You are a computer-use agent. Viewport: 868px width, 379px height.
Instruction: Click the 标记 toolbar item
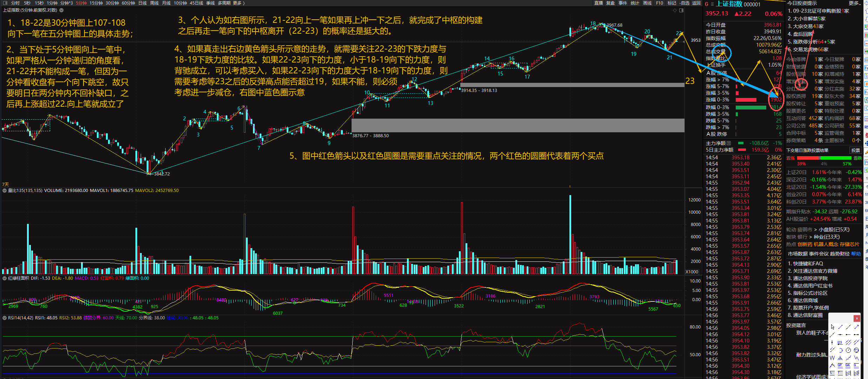[672, 3]
